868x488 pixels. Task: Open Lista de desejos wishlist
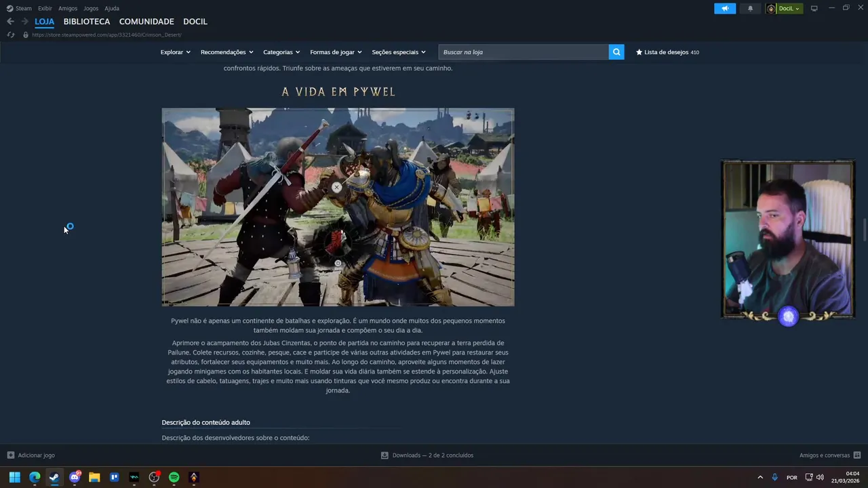pos(667,52)
